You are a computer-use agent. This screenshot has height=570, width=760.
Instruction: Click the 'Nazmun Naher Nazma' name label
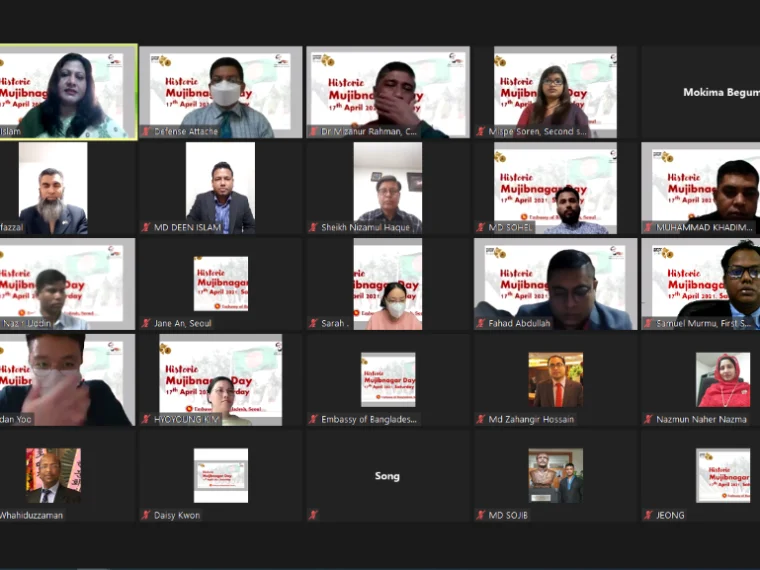(701, 419)
